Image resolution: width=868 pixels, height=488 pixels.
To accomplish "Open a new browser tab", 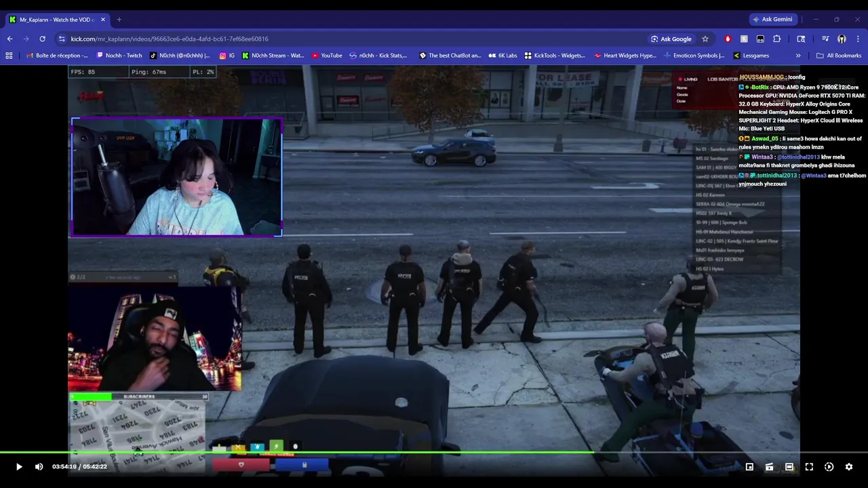I will click(x=119, y=19).
